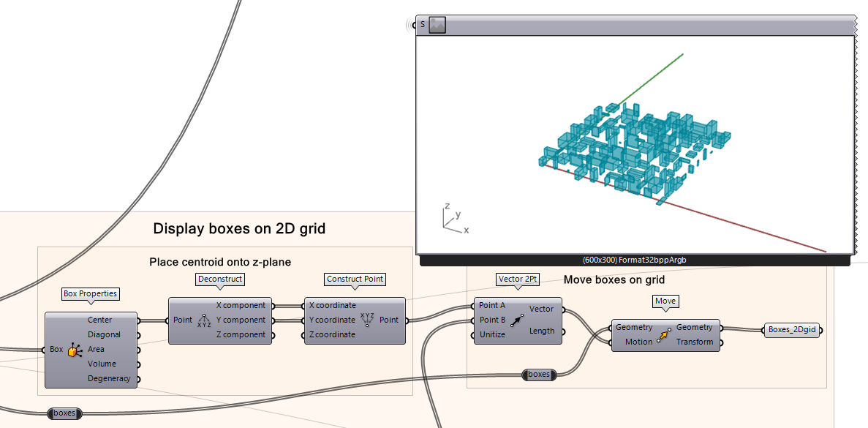Click the boxes capsule at the bottom left
868x428 pixels.
pos(64,413)
